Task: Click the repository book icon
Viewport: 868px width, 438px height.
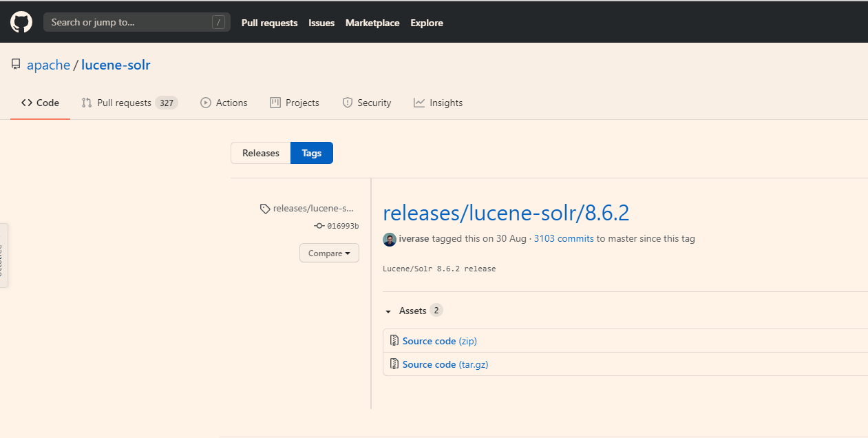Action: tap(16, 65)
